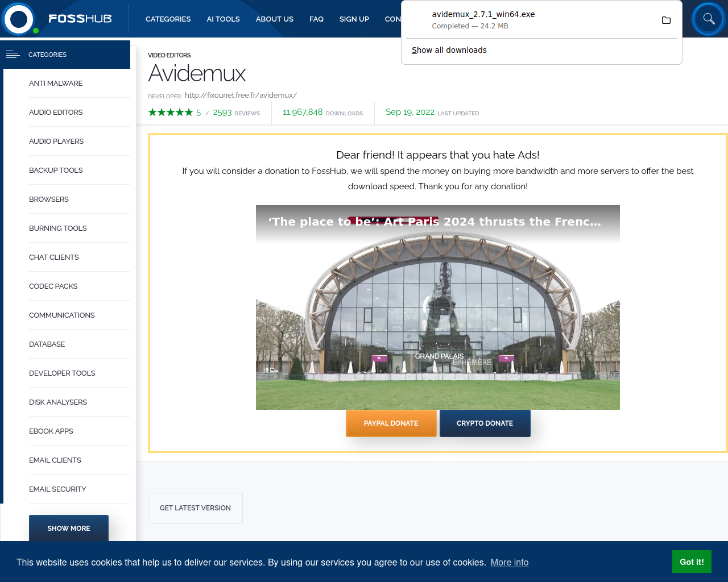Open Backup Tools category

click(56, 170)
